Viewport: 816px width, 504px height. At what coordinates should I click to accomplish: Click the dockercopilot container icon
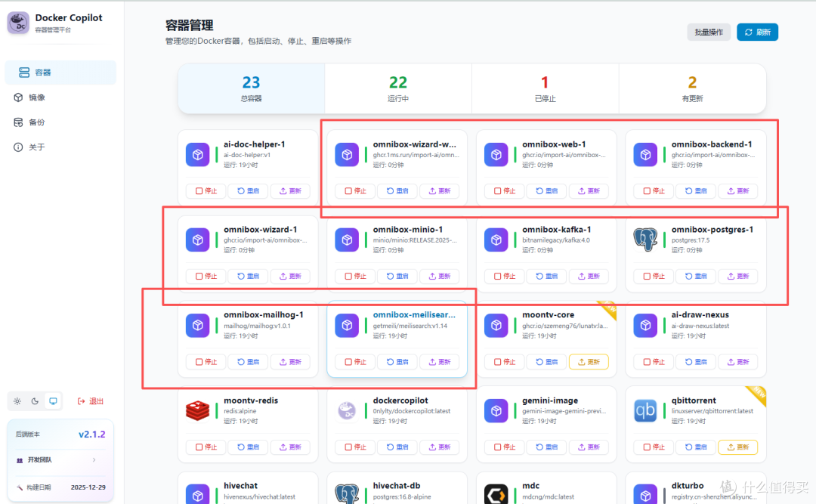[x=347, y=411]
